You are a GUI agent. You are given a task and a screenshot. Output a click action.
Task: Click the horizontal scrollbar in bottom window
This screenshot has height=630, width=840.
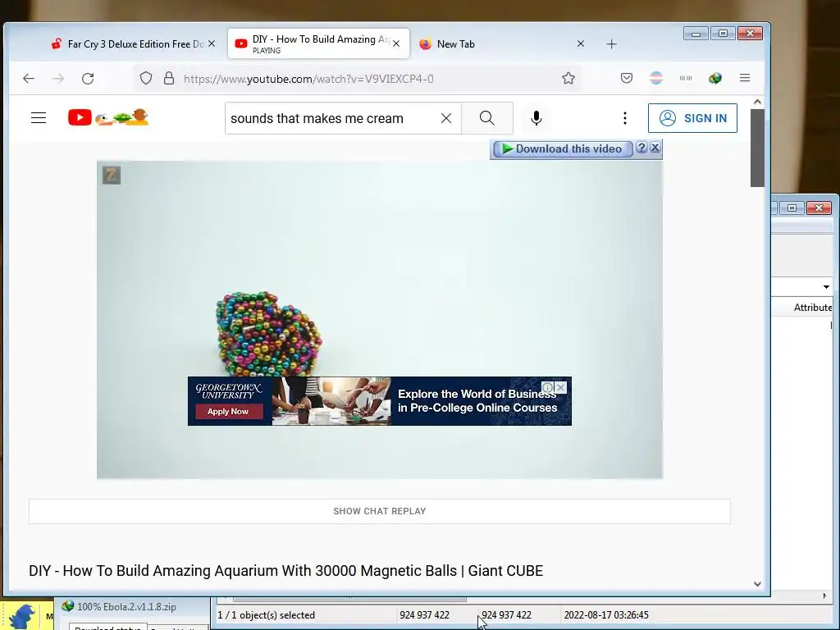[x=349, y=598]
